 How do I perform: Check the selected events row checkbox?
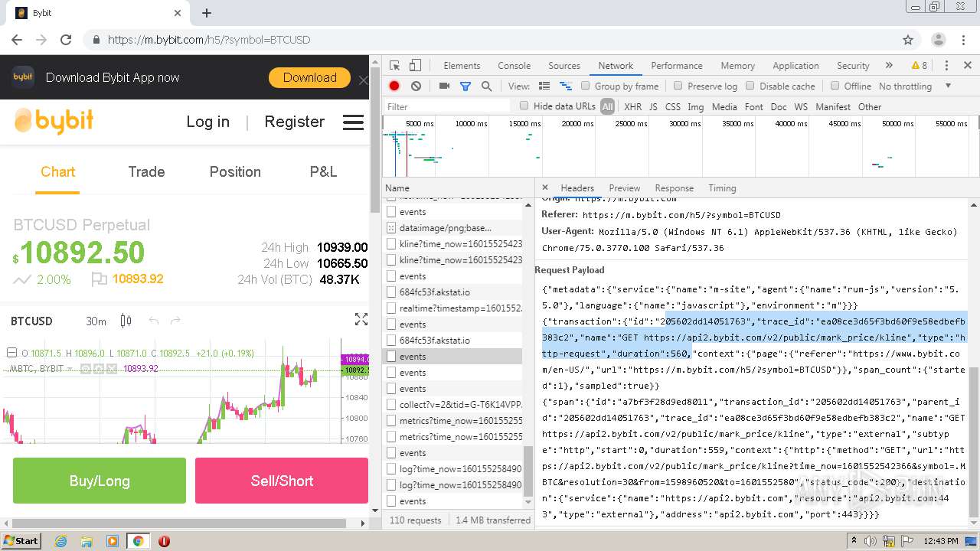point(391,357)
